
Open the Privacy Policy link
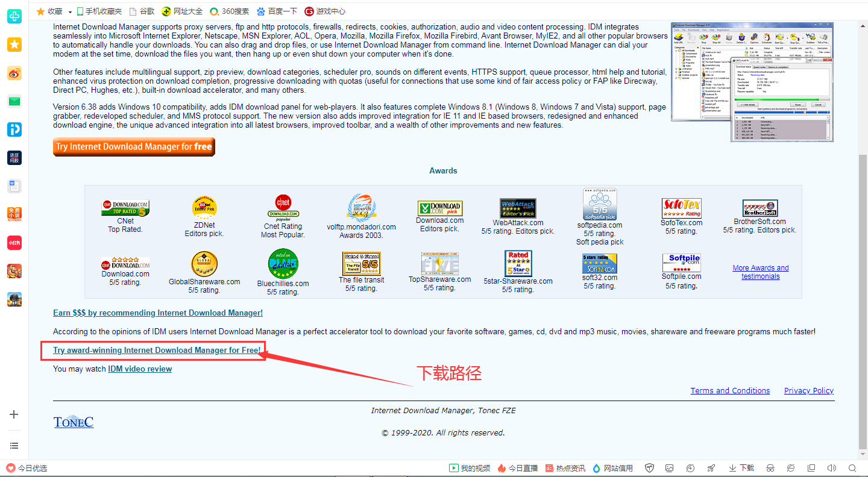(809, 390)
